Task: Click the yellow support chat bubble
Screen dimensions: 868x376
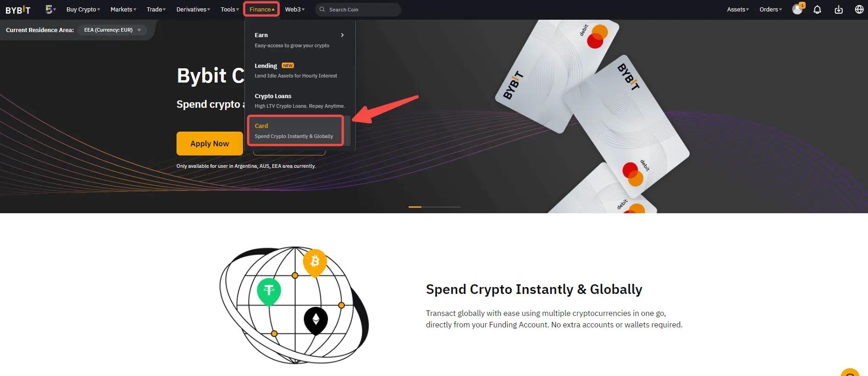Action: point(850,372)
